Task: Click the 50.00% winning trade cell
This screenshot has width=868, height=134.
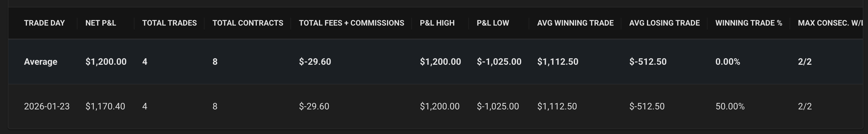Action: click(x=730, y=106)
